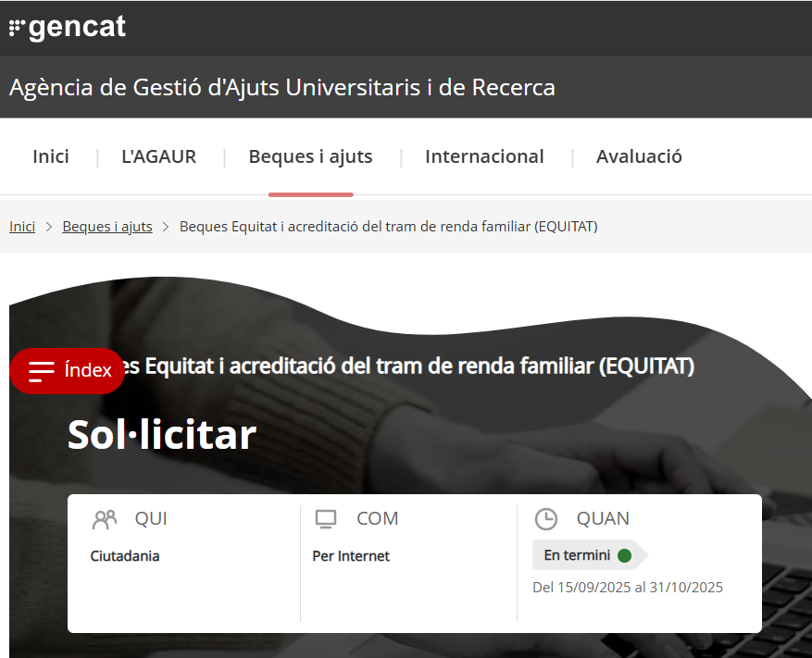This screenshot has height=658, width=812.
Task: Click the green status dot in En termini
Action: coord(624,556)
